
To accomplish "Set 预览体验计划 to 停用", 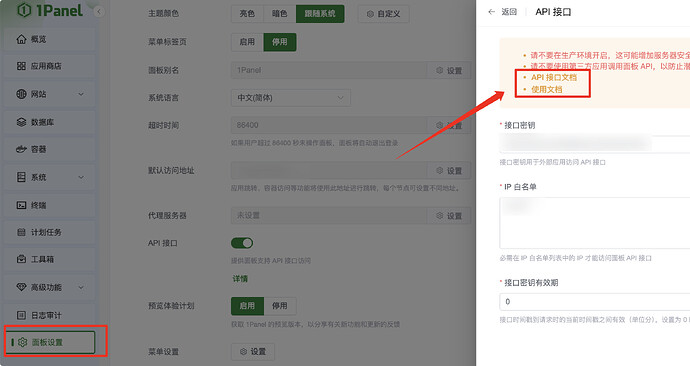I will pos(280,306).
